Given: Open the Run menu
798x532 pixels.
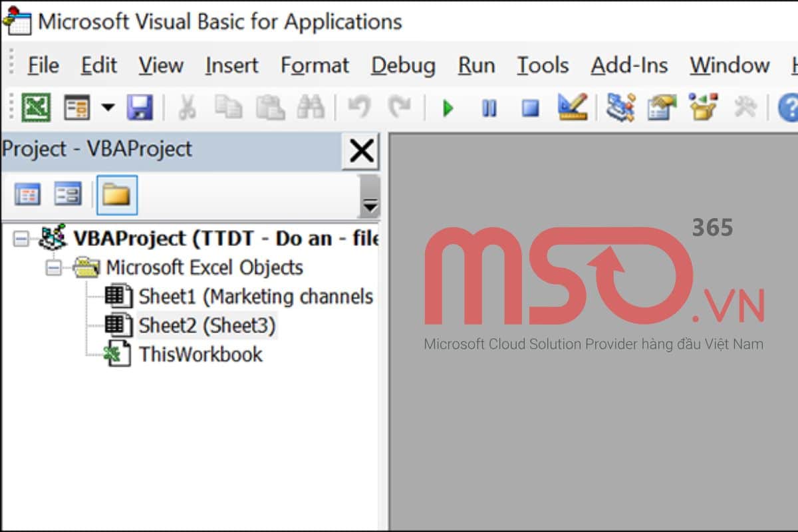Looking at the screenshot, I should pos(477,65).
